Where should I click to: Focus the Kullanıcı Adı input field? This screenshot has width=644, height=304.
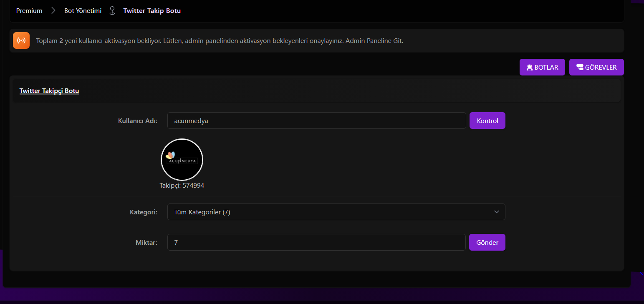coord(316,121)
